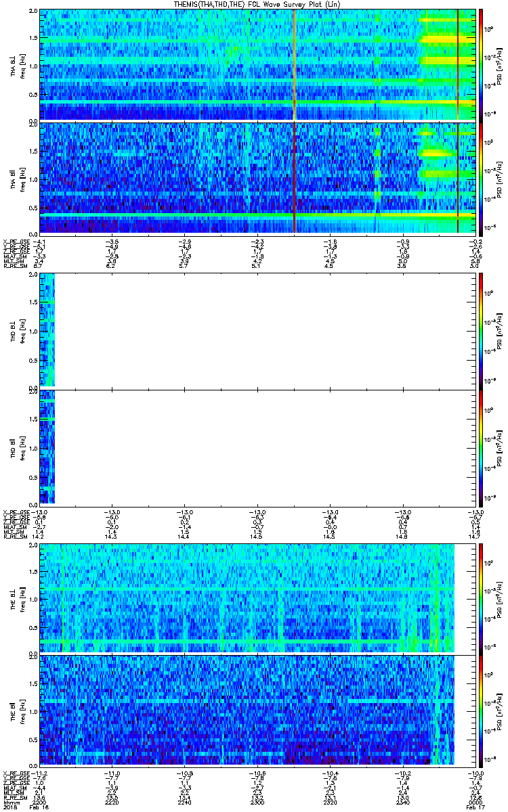Click the 2.0 top tick of THE B-perpendicular axis
508x812 pixels.
coord(34,545)
